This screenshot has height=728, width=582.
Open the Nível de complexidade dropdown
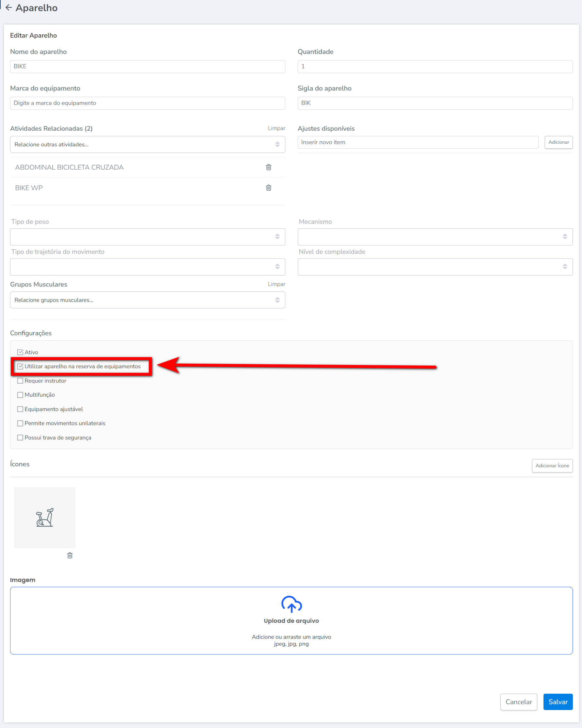435,267
